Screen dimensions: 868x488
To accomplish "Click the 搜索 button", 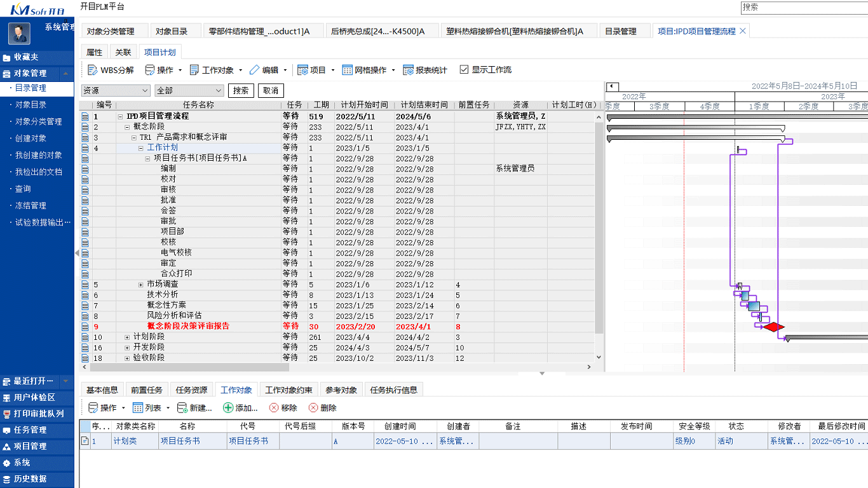I will click(240, 90).
